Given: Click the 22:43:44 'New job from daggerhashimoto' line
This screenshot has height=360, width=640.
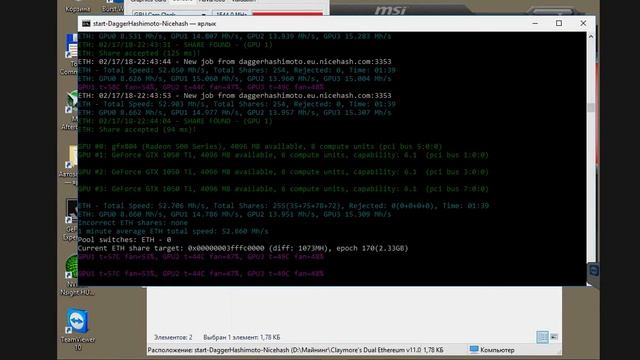Looking at the screenshot, I should click(235, 62).
